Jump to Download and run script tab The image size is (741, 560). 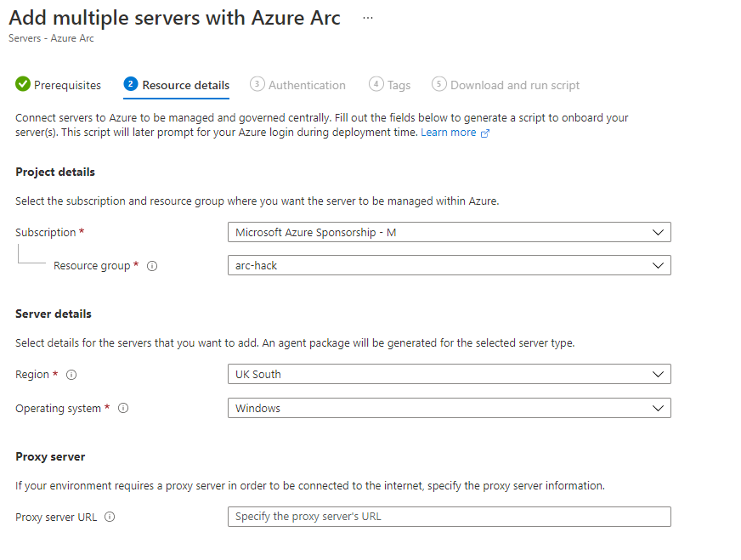click(x=515, y=85)
